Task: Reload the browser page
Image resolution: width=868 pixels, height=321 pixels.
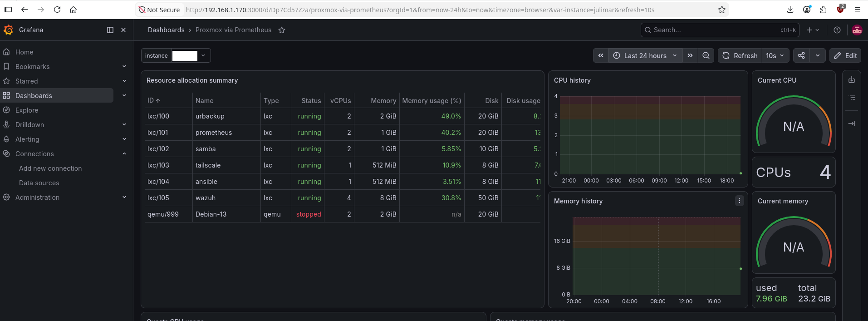Action: point(57,10)
